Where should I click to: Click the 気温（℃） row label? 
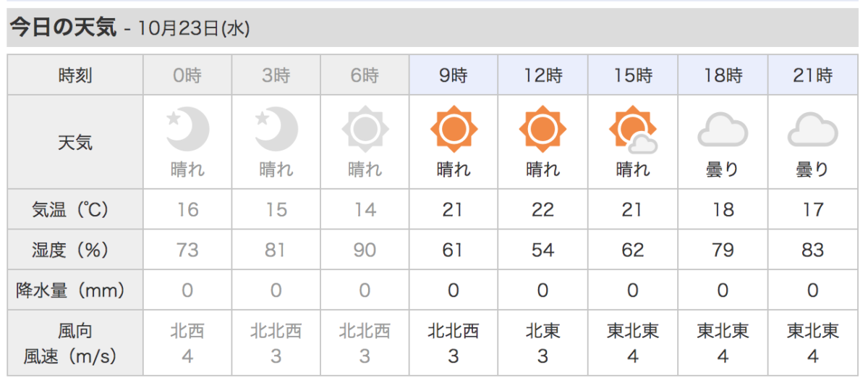(x=75, y=210)
